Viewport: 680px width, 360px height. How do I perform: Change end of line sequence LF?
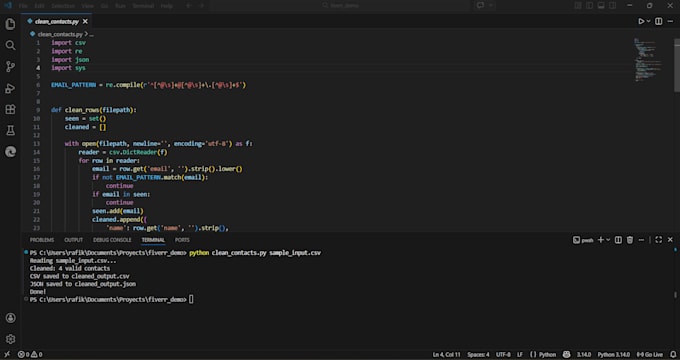coord(520,354)
